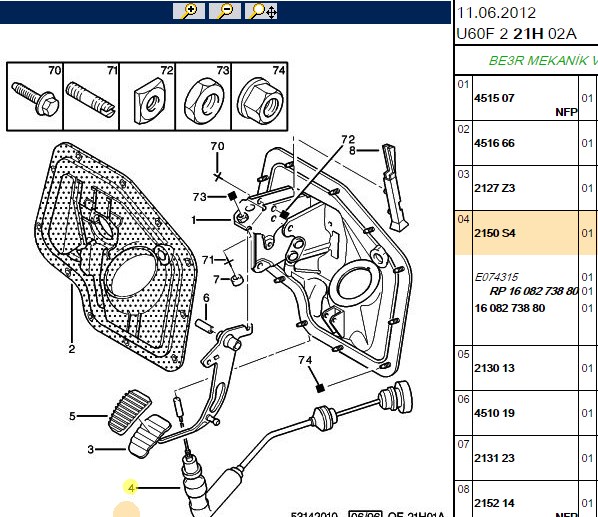Select the highlighted callout number 4

[131, 488]
